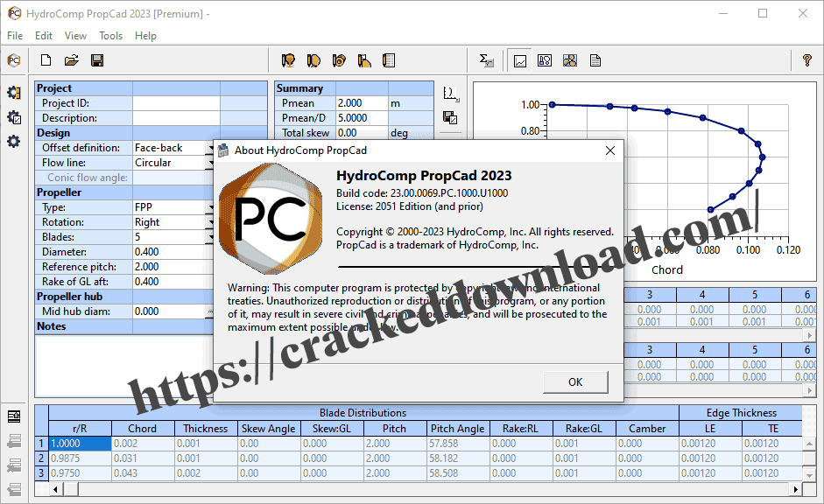The image size is (824, 504).
Task: Click the Reference pitch value field
Action: pos(173,267)
